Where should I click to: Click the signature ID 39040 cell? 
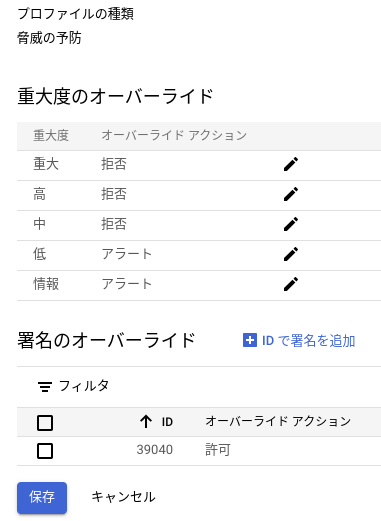click(155, 450)
